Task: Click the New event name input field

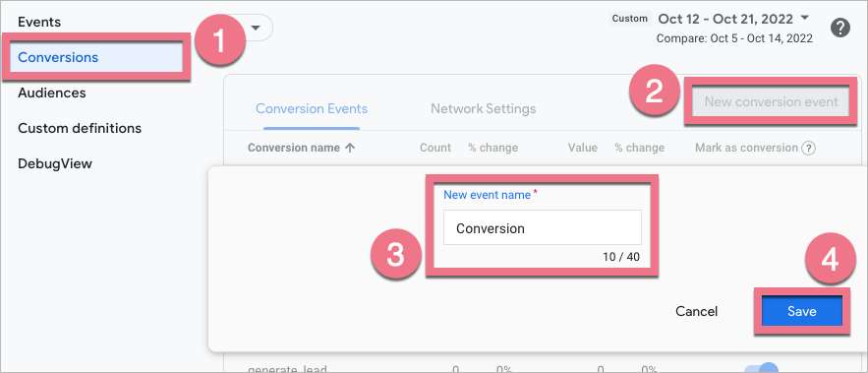Action: tap(542, 227)
